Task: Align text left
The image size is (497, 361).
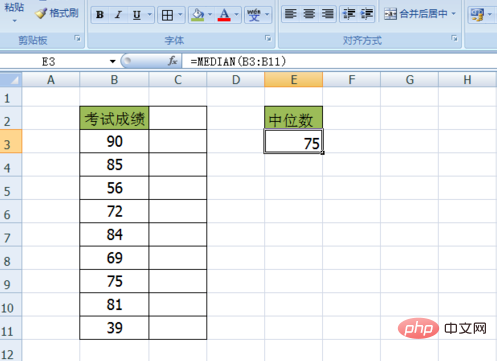Action: click(x=291, y=14)
